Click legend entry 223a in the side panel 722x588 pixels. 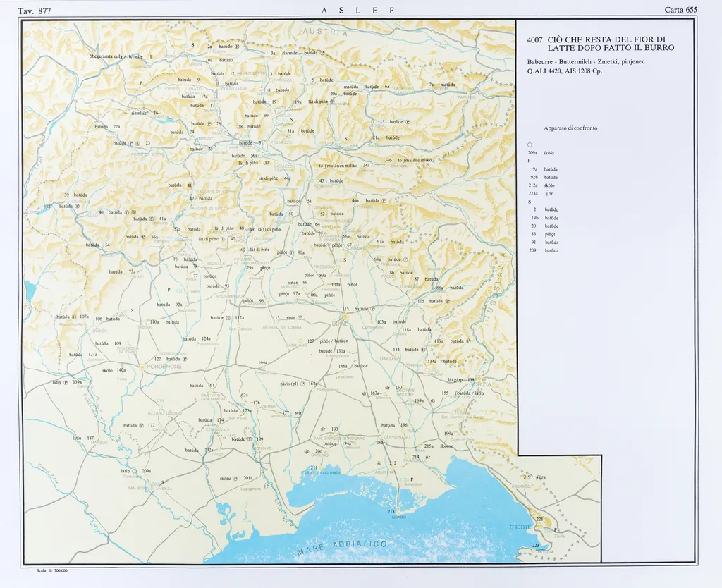[x=533, y=193]
